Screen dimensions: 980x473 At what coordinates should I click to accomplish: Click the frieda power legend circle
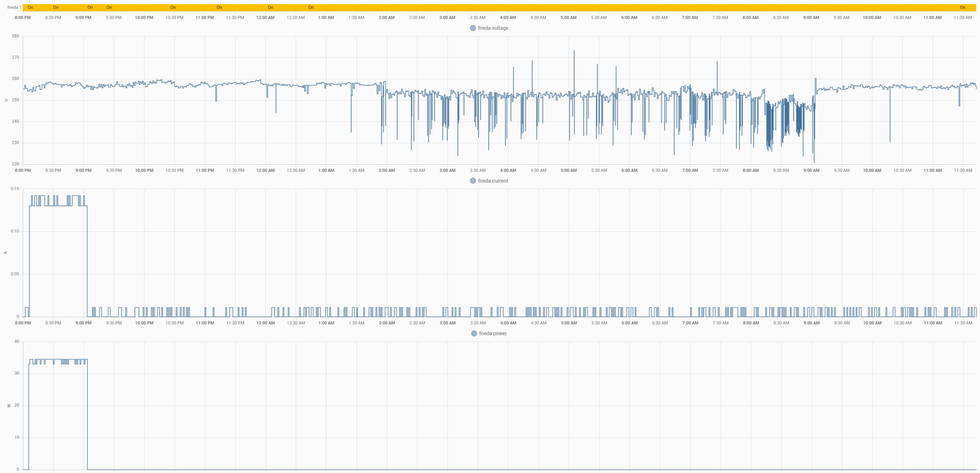(474, 333)
